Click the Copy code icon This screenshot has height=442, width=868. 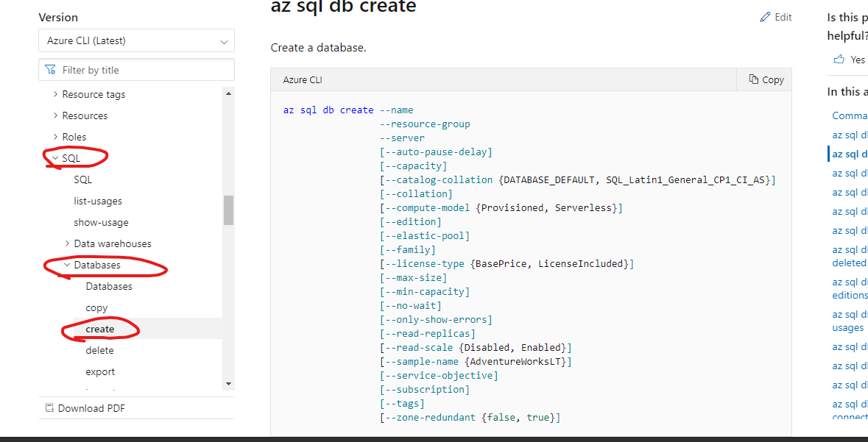click(x=753, y=79)
